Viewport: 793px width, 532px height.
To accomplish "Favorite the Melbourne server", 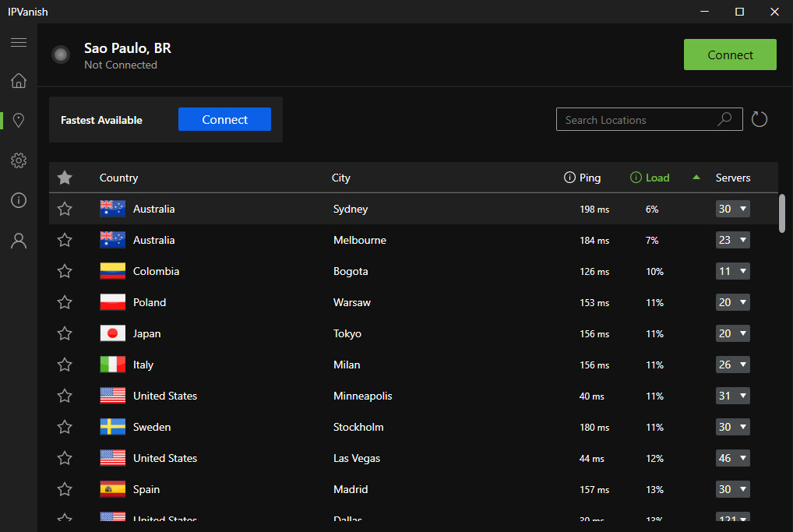I will tap(65, 240).
